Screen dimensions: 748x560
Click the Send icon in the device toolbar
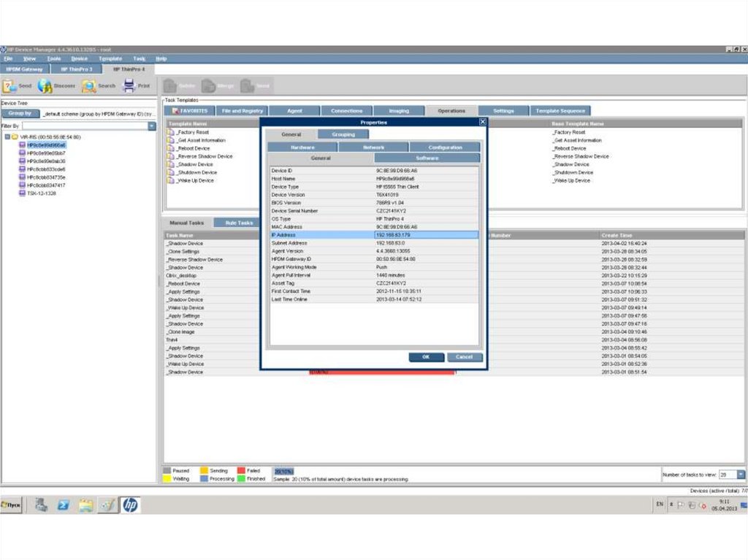[x=9, y=86]
